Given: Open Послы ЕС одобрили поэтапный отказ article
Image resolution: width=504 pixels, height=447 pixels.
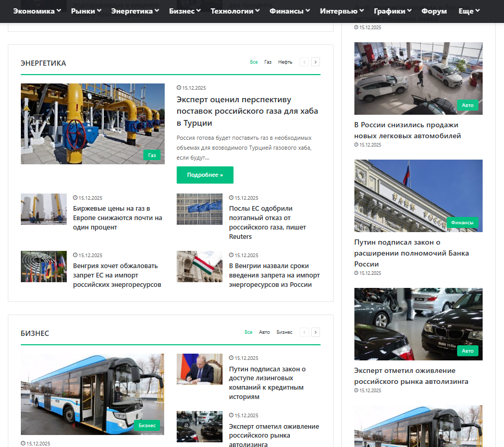Looking at the screenshot, I should 267,223.
